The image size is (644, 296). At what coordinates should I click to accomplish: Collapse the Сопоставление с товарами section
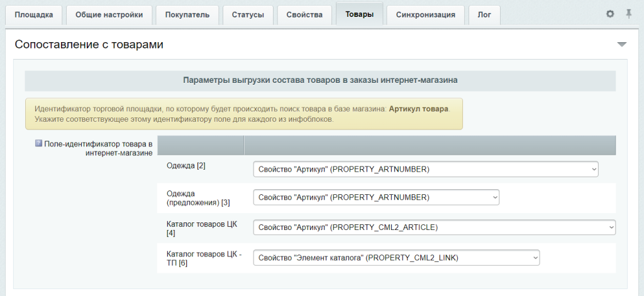click(621, 45)
